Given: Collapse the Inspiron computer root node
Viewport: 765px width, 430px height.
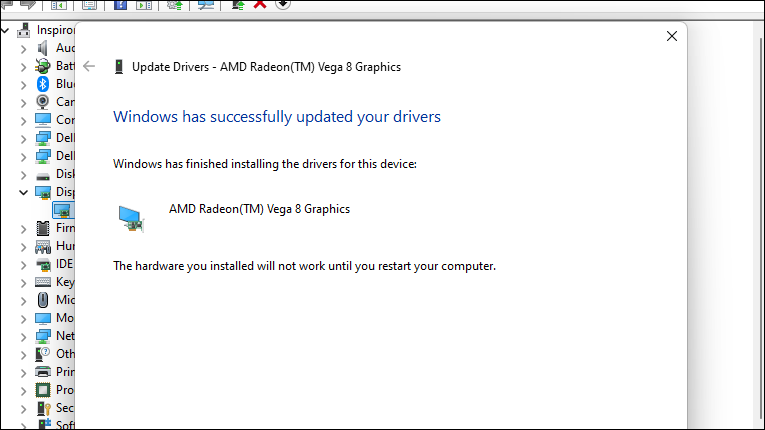Looking at the screenshot, I should (x=8, y=30).
